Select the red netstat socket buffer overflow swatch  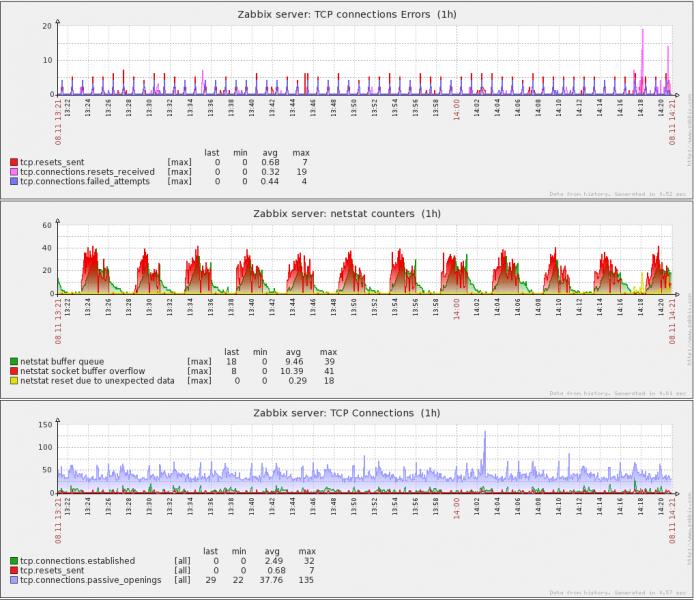point(14,371)
